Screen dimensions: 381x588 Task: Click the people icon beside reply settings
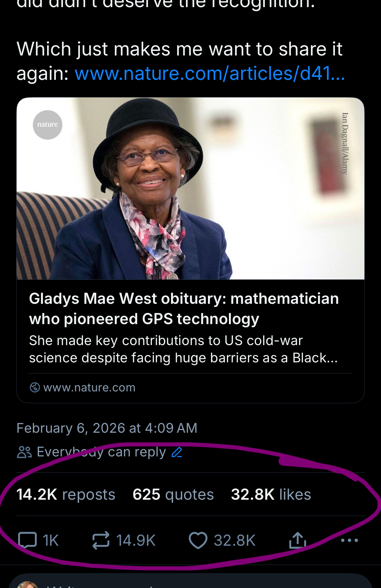point(24,452)
